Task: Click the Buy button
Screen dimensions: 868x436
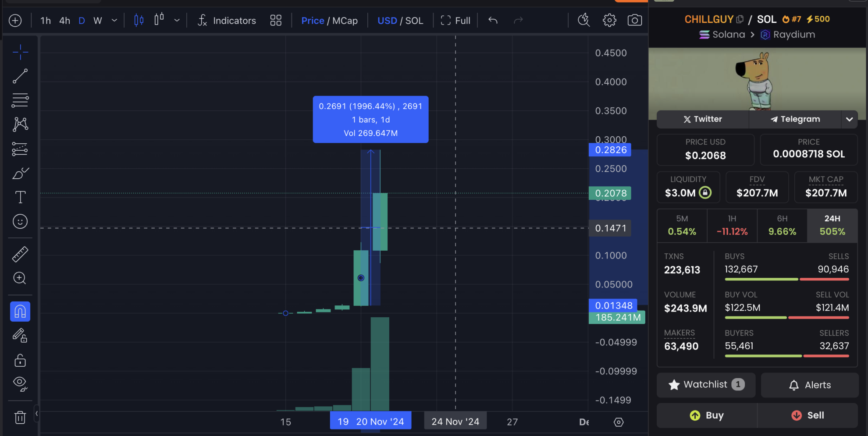Action: pyautogui.click(x=706, y=415)
